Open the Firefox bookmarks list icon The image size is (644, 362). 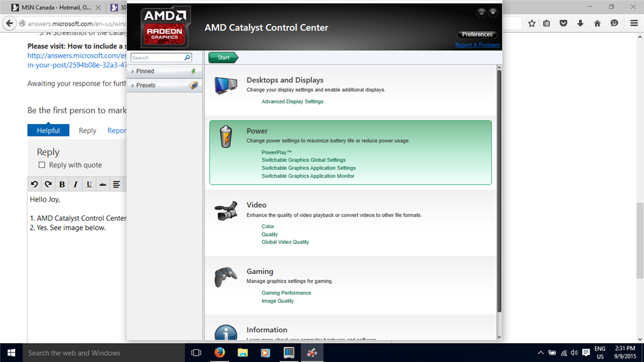click(x=547, y=23)
